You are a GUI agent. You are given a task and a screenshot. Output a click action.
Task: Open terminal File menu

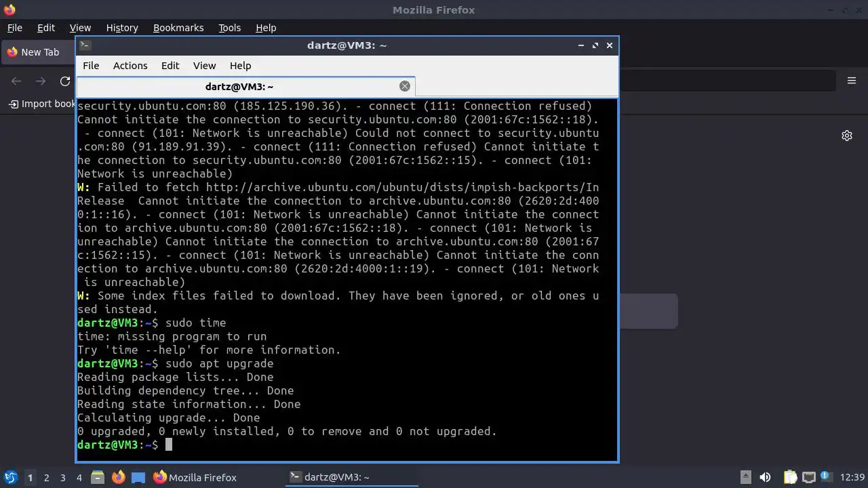[x=91, y=66]
